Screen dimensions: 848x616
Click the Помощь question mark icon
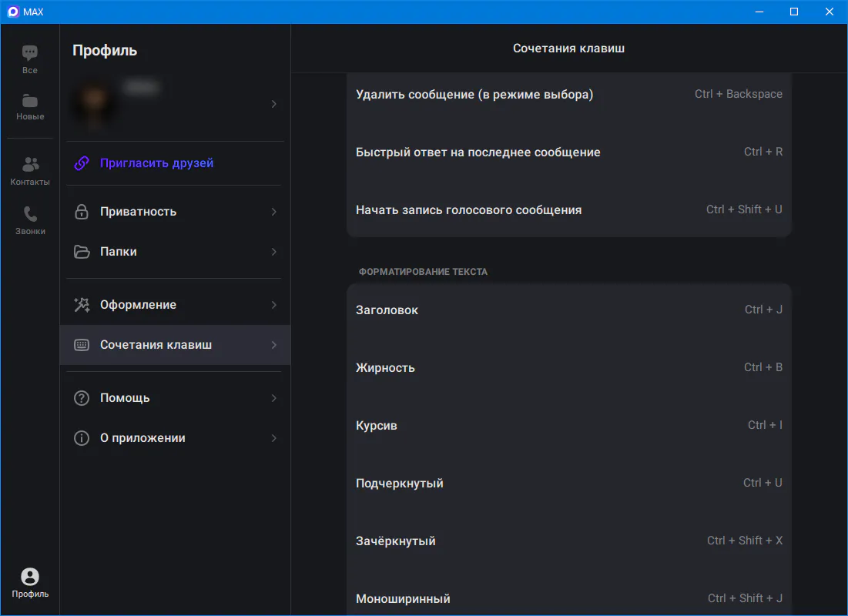click(x=82, y=398)
